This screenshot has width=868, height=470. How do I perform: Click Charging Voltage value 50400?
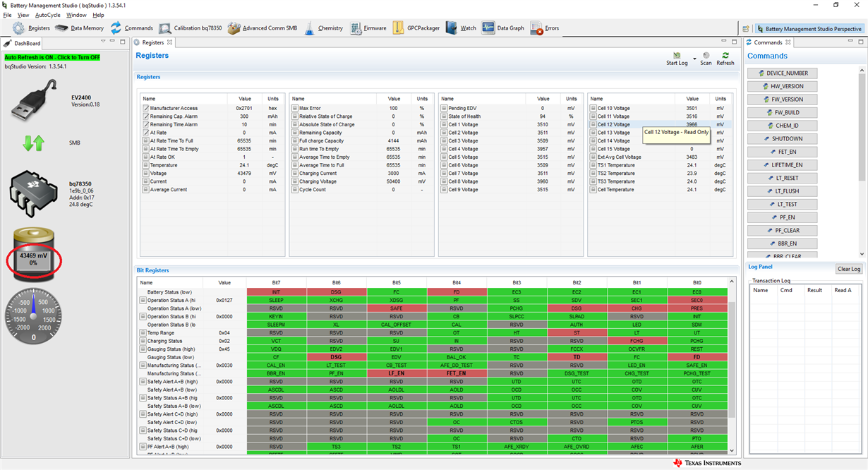coord(394,181)
